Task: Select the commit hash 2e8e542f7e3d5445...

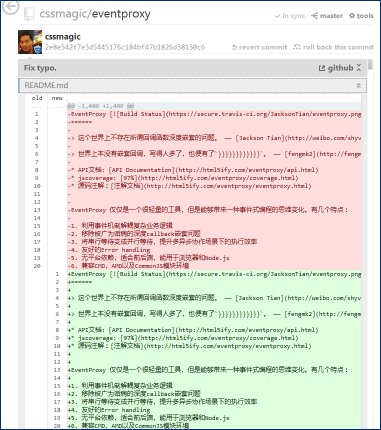Action: (x=125, y=47)
